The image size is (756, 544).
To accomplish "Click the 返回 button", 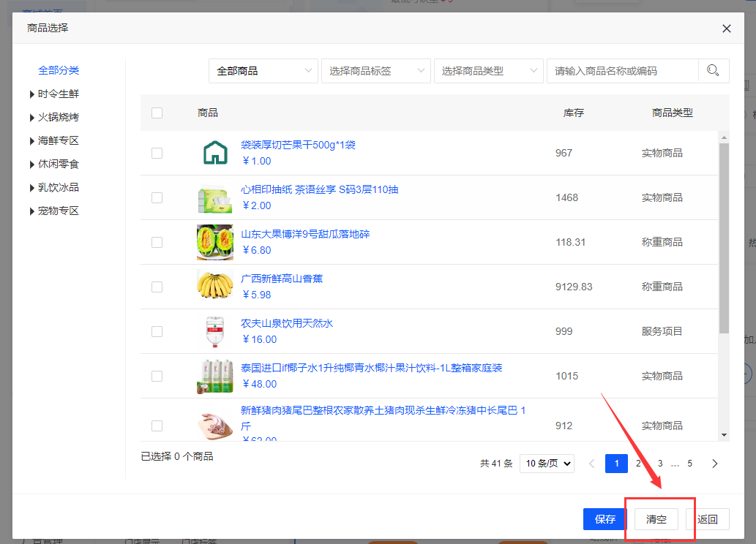I will tap(707, 519).
